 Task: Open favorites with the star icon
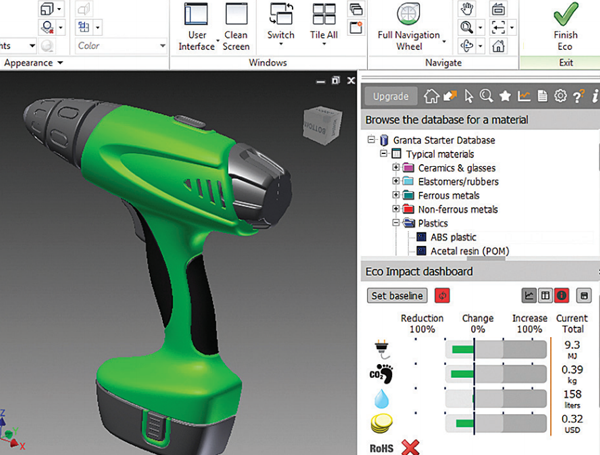(507, 97)
